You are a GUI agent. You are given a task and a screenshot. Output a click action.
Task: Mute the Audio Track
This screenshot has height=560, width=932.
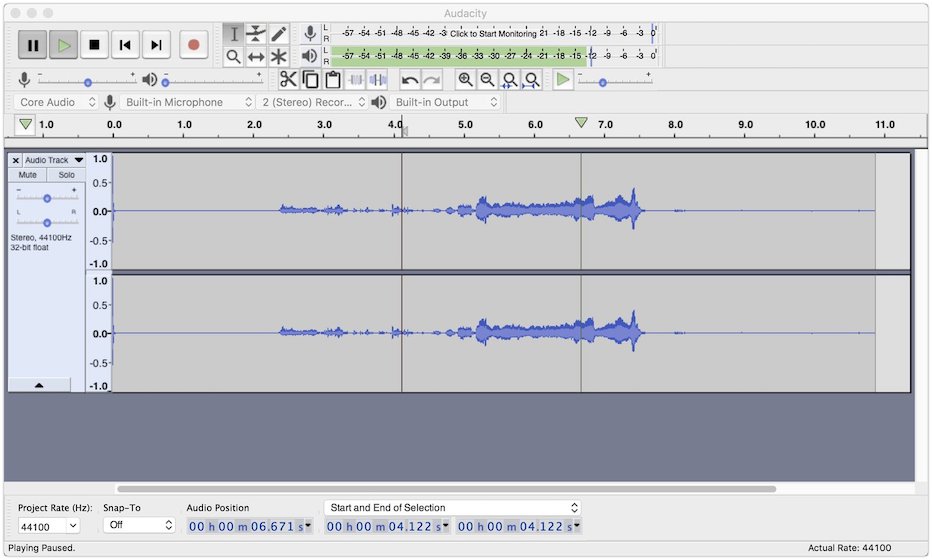28,175
